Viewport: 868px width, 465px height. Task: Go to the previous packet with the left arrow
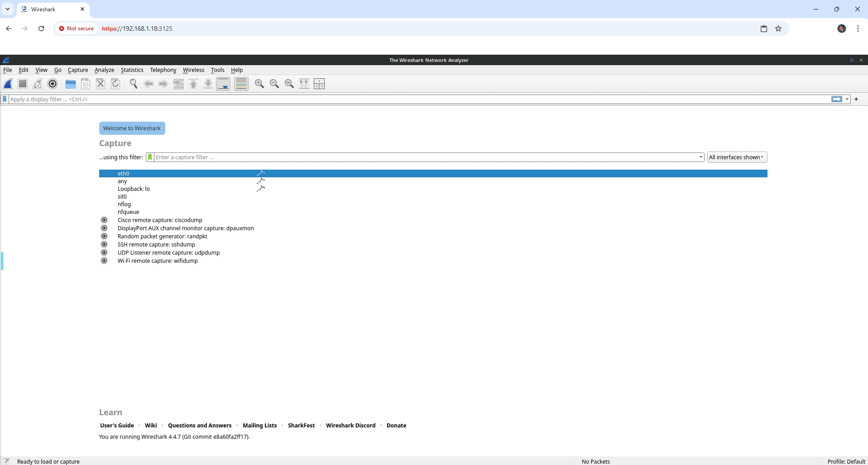(149, 84)
